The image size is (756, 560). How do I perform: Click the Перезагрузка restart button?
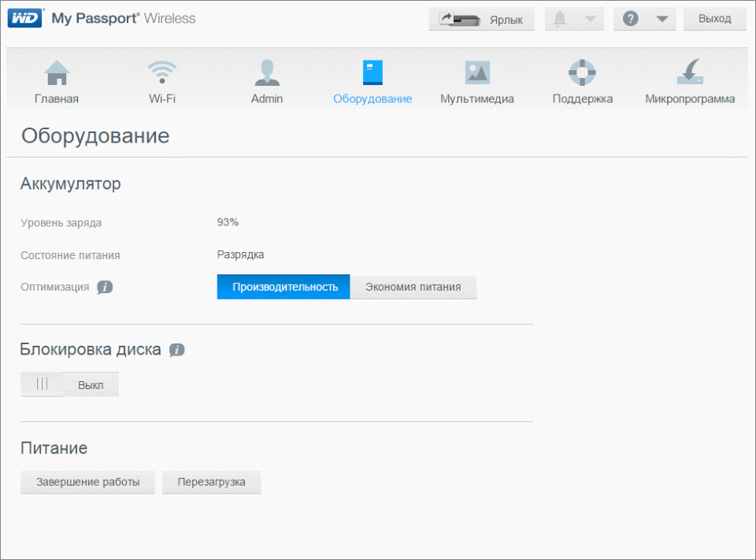pyautogui.click(x=211, y=482)
